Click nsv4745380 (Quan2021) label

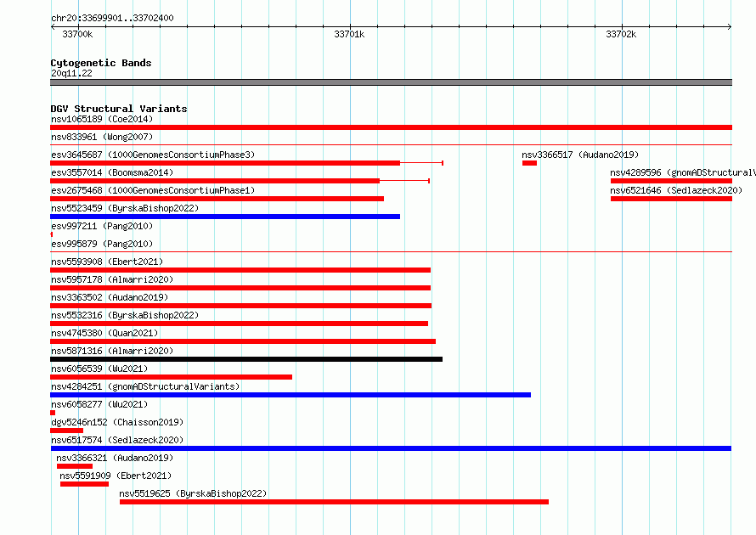(104, 333)
